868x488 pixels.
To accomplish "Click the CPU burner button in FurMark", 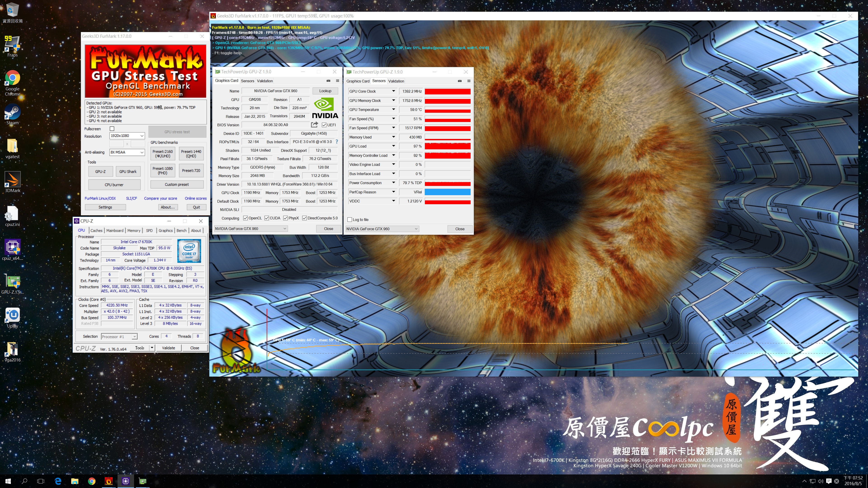I will 114,185.
